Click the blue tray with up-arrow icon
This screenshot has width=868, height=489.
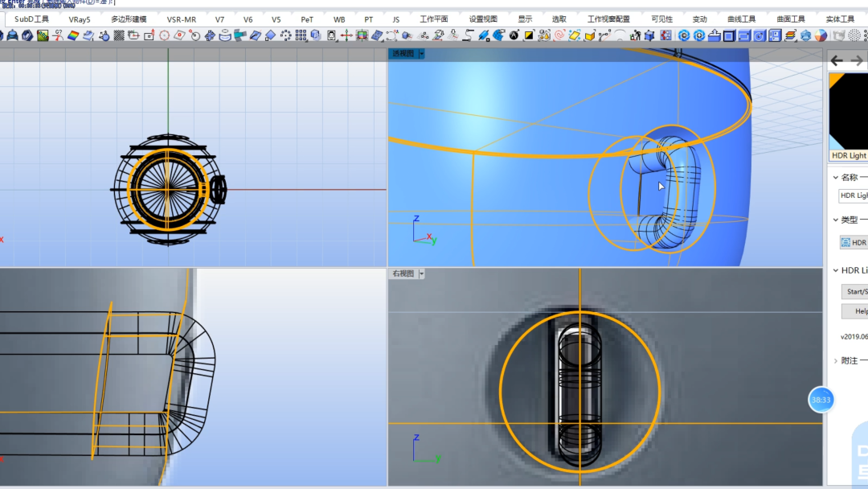[714, 36]
